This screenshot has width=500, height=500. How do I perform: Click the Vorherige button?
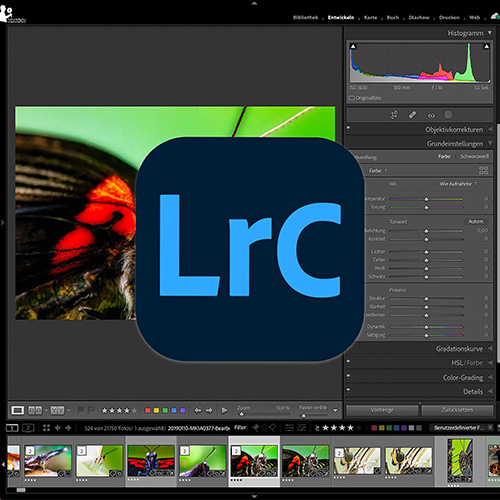pos(382,410)
